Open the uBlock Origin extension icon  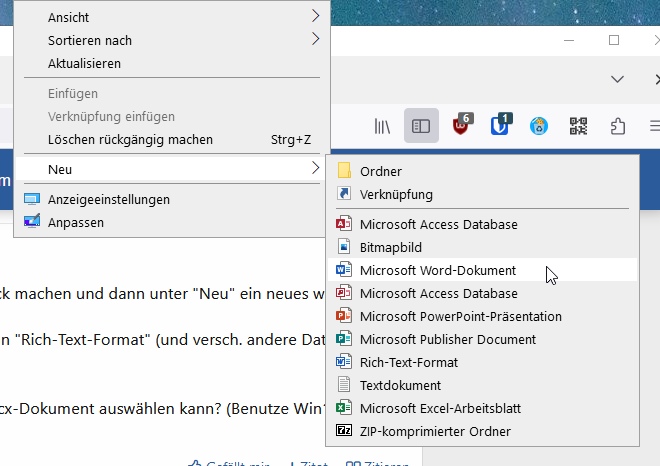[x=462, y=125]
